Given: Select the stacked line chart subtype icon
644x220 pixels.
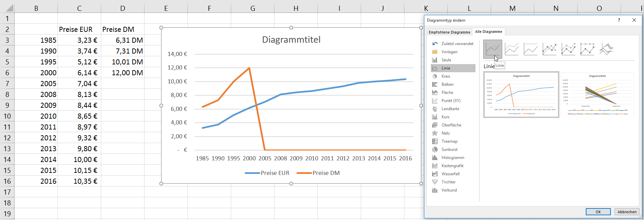Looking at the screenshot, I should pyautogui.click(x=511, y=49).
